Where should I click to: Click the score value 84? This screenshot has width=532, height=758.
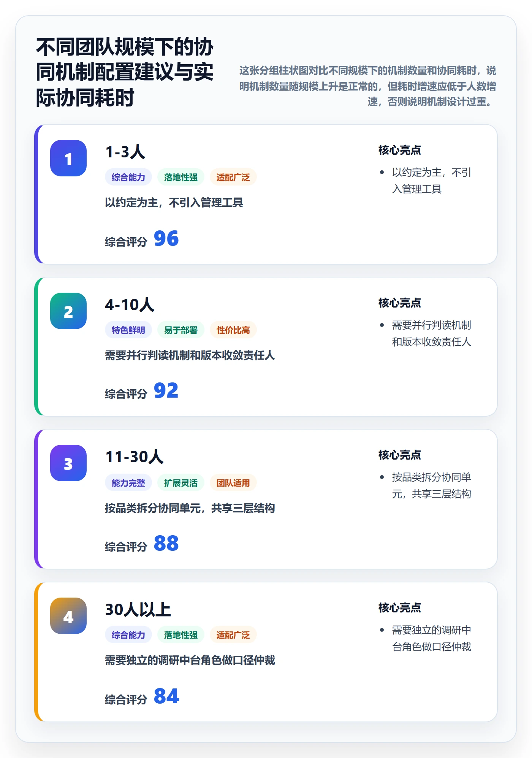point(166,696)
